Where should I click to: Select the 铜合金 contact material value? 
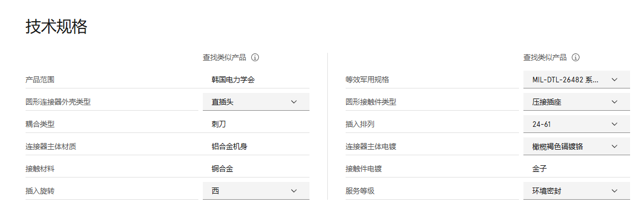(222, 169)
